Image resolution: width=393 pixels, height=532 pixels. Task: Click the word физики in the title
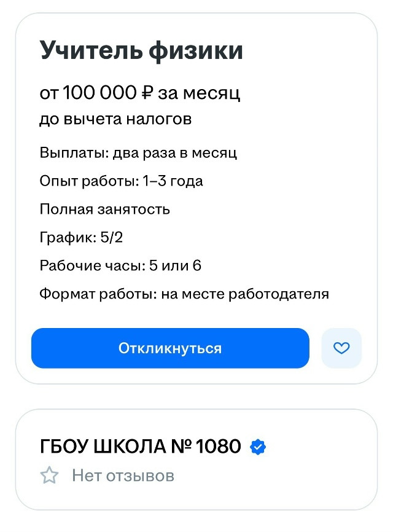[x=196, y=52]
